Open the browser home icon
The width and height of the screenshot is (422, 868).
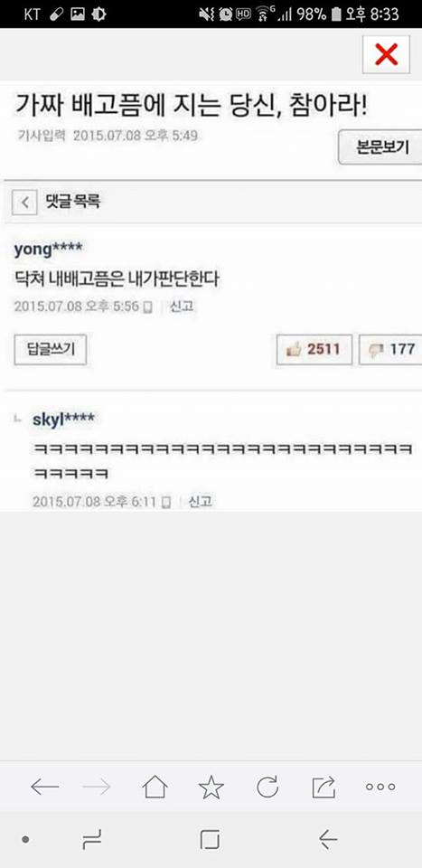[155, 787]
